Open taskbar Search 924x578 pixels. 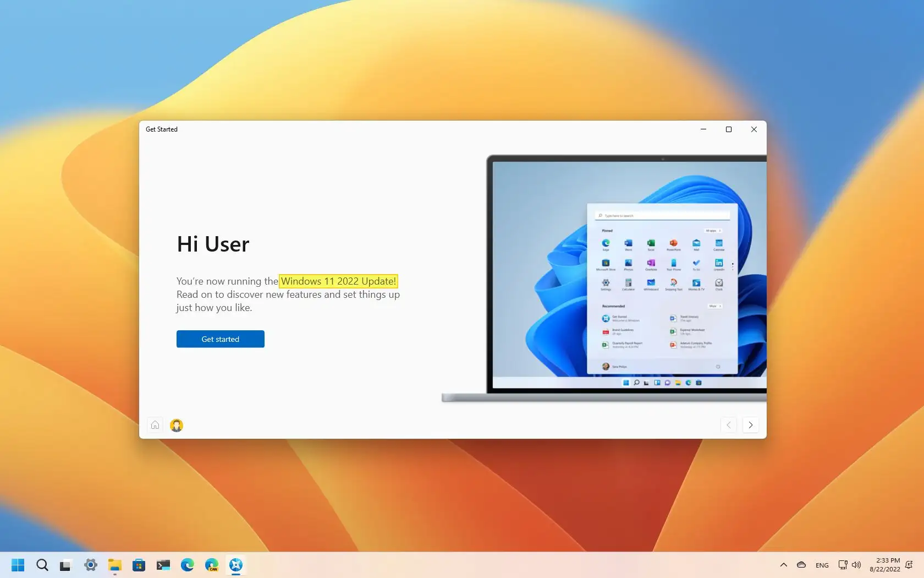point(42,565)
